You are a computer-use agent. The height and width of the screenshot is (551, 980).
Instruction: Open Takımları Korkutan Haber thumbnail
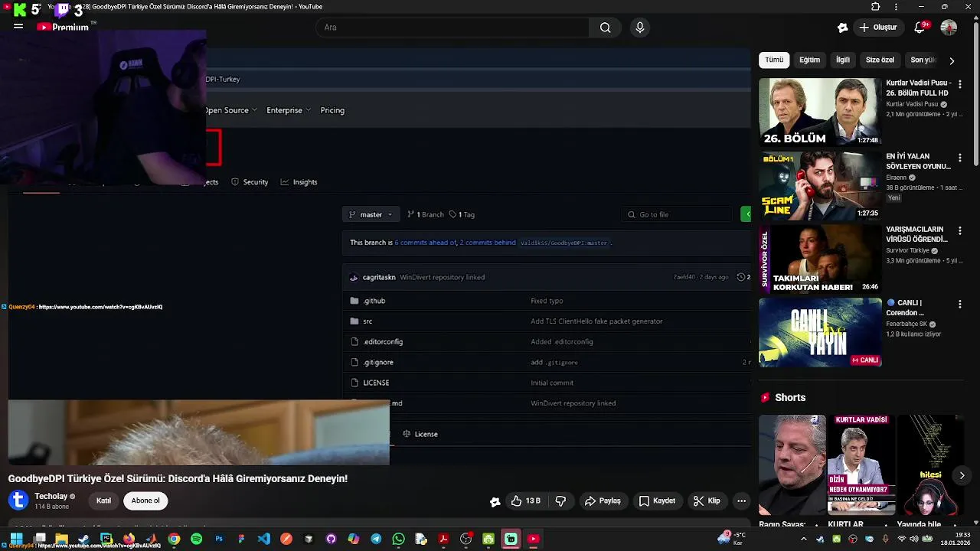(820, 259)
